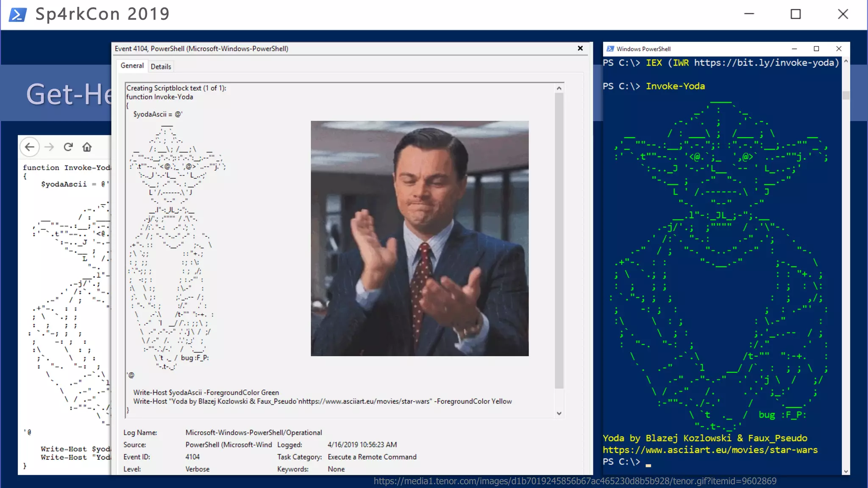Close the Sp4rkCon 2019 window
This screenshot has height=488, width=868.
tap(843, 14)
